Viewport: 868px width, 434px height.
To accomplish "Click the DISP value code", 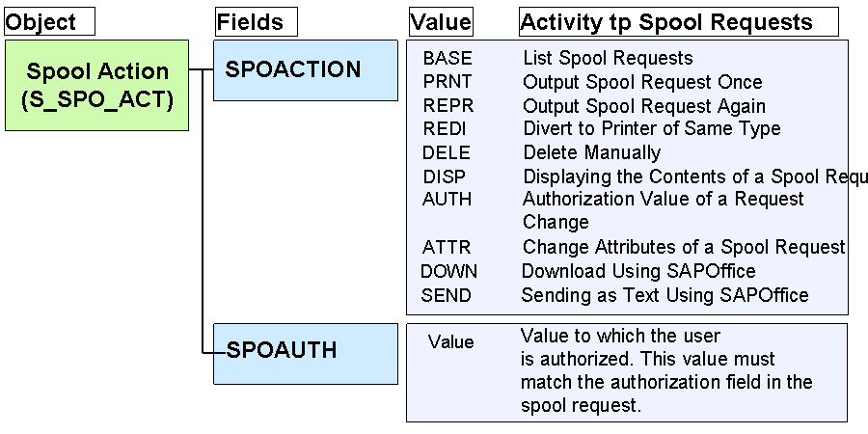I will 446,176.
